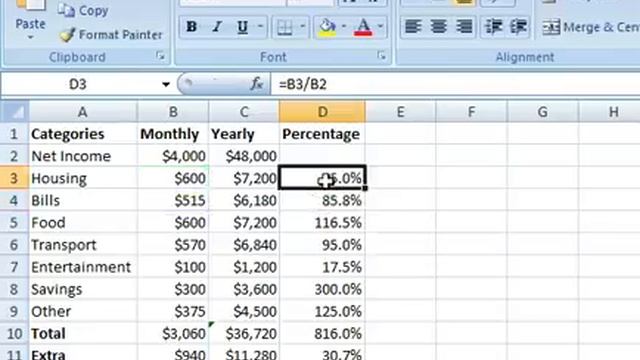This screenshot has height=360, width=640.
Task: Select column C header
Action: point(244,111)
